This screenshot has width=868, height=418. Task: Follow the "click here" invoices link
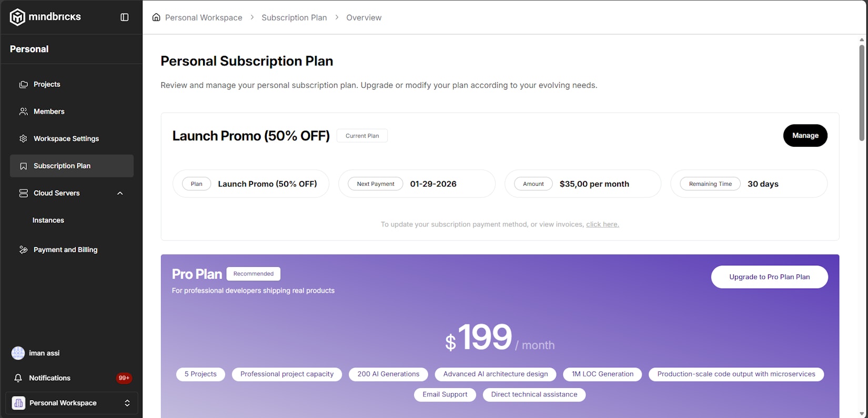(602, 224)
